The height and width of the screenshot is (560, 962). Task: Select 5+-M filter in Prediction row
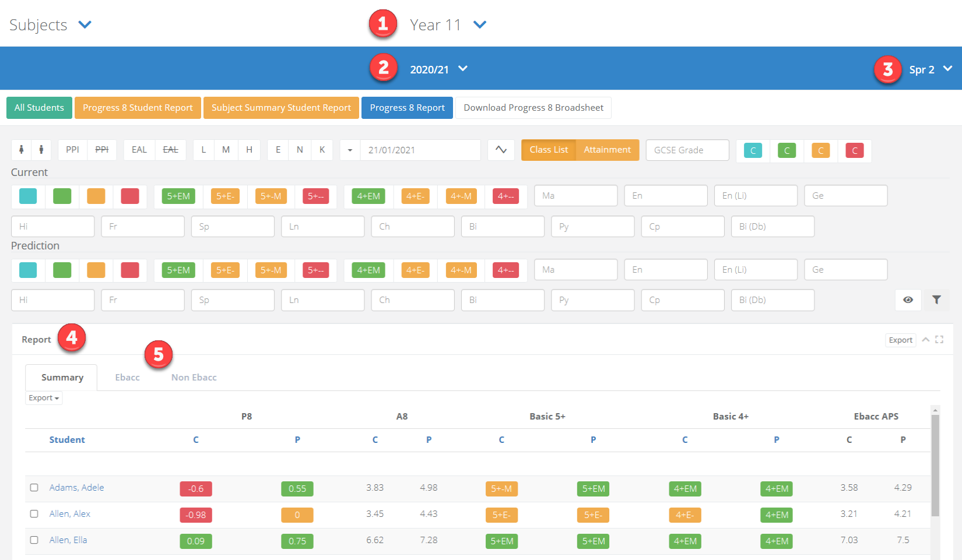pos(271,270)
